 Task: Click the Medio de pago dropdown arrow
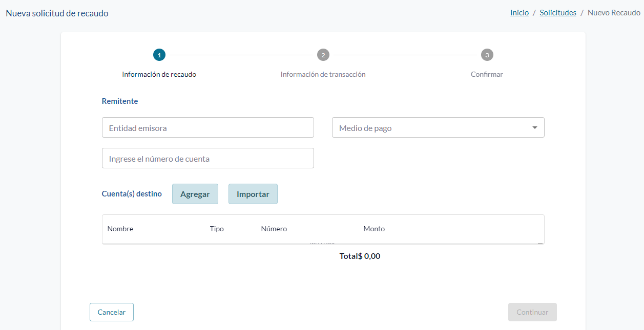click(535, 127)
